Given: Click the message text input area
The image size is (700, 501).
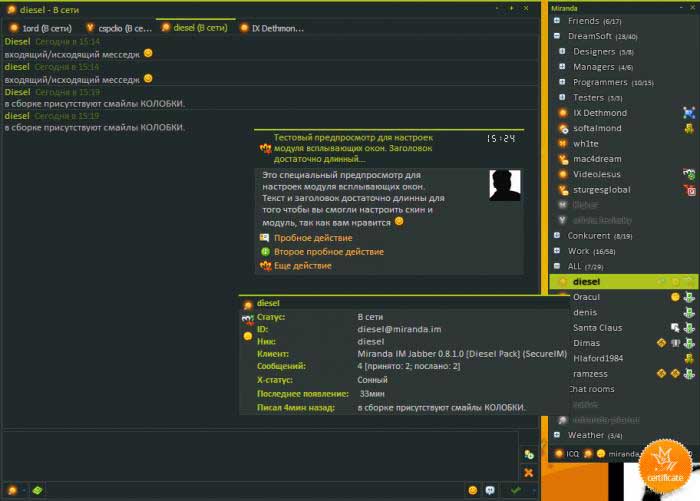Looking at the screenshot, I should point(260,455).
